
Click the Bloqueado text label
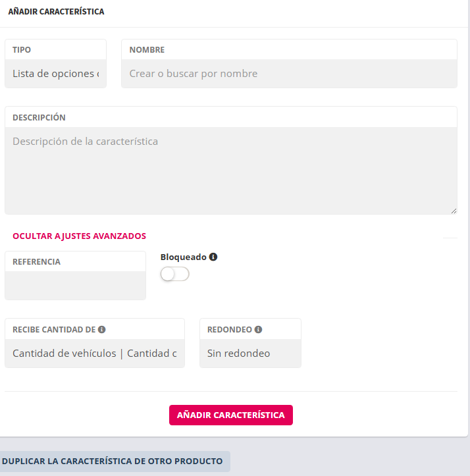pos(183,257)
